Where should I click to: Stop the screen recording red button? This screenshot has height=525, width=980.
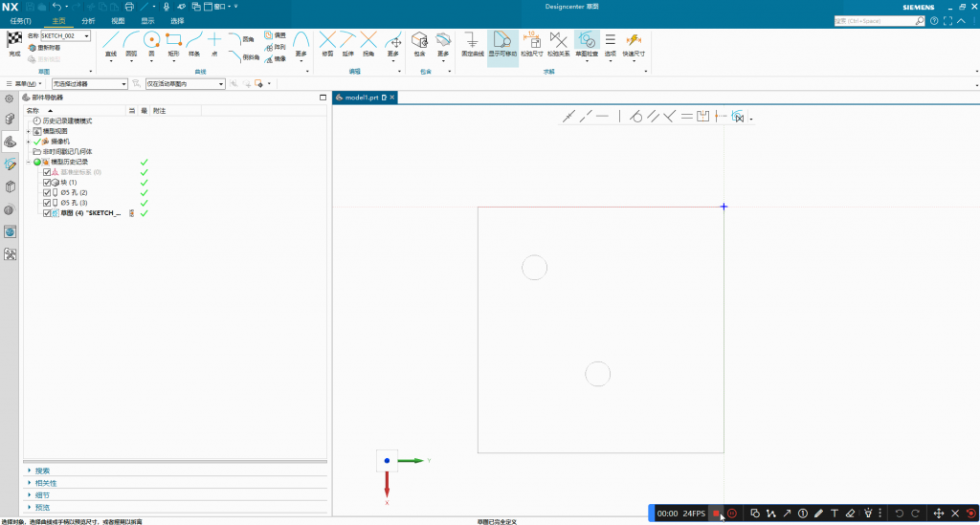coord(716,514)
